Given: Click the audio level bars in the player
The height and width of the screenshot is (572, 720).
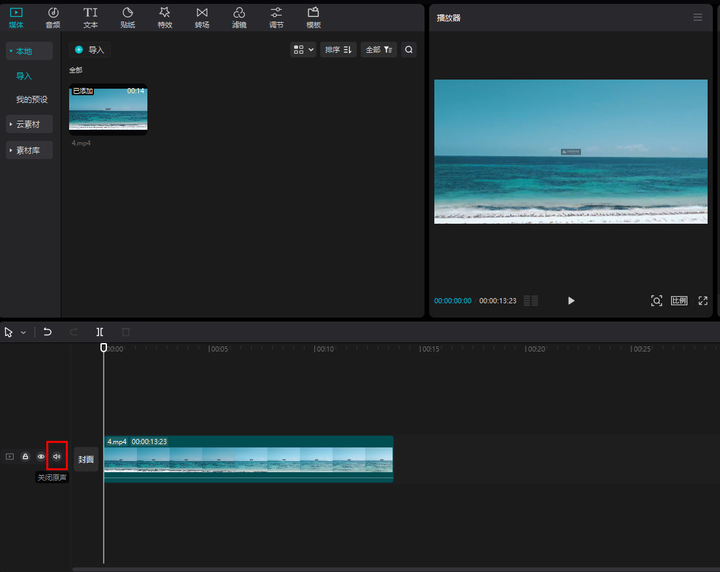Looking at the screenshot, I should point(531,301).
